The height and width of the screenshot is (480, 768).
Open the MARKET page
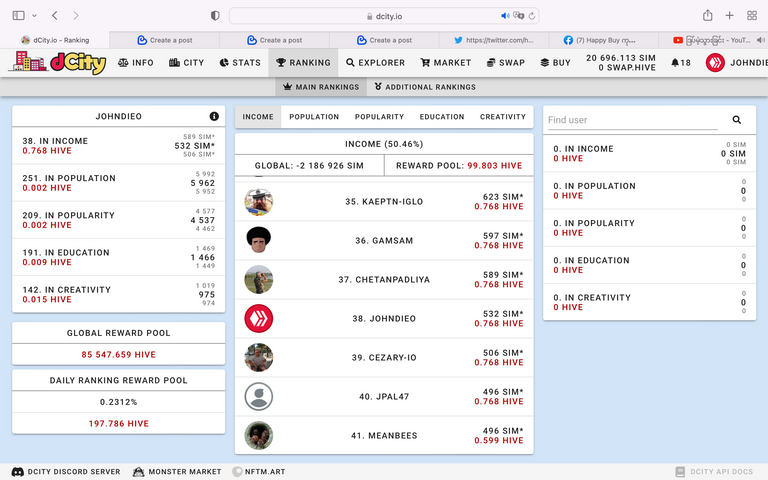tap(446, 63)
